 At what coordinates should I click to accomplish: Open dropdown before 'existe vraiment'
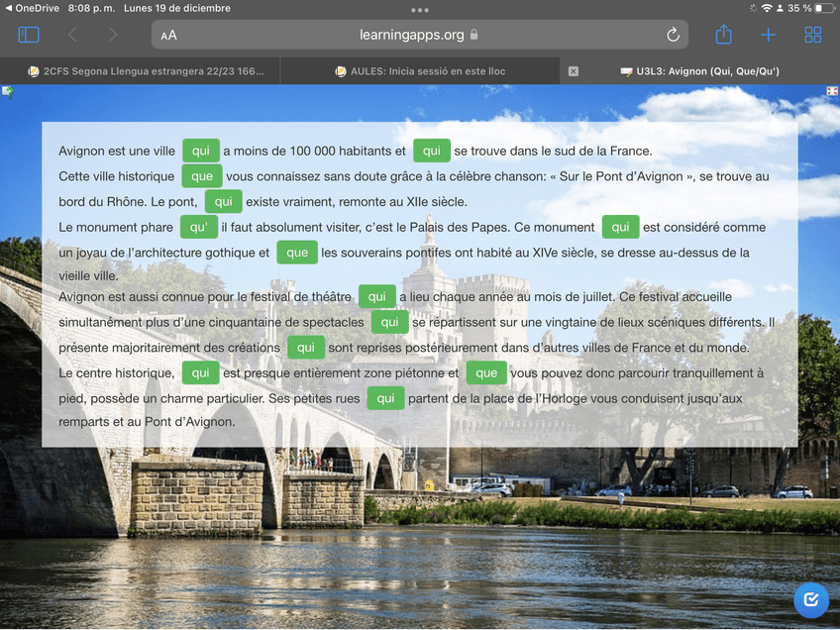[x=224, y=201]
